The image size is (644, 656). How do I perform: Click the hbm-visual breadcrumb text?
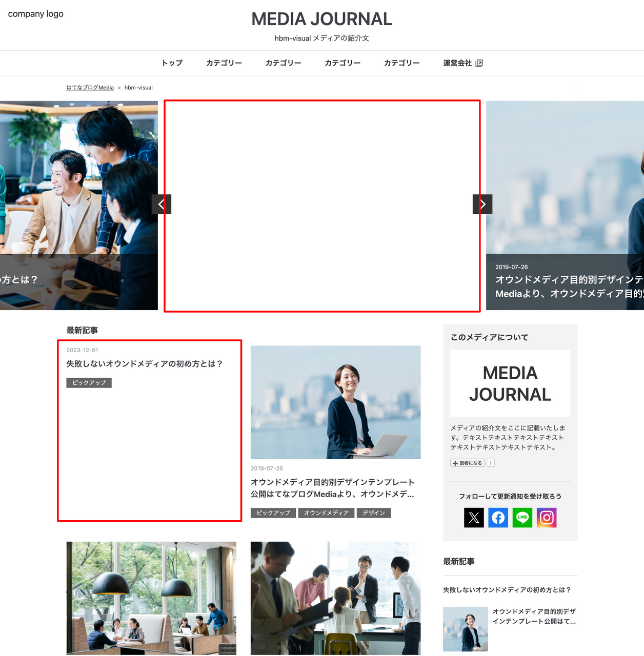click(138, 88)
